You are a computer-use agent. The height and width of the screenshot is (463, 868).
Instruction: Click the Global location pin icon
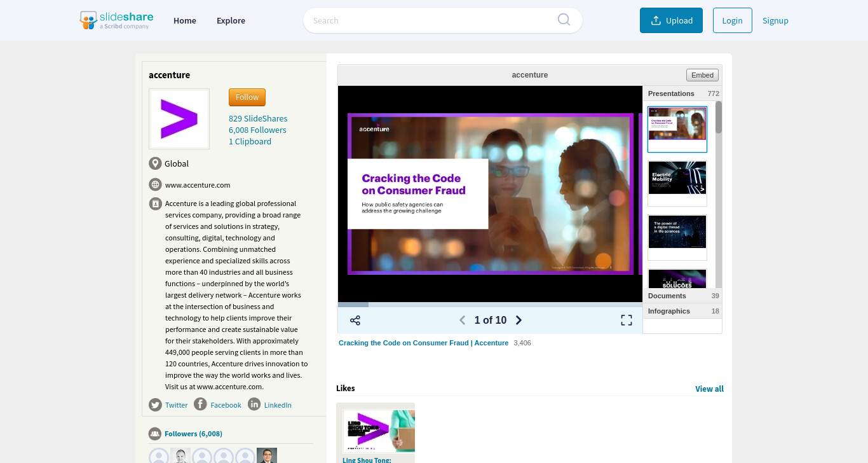tap(155, 163)
